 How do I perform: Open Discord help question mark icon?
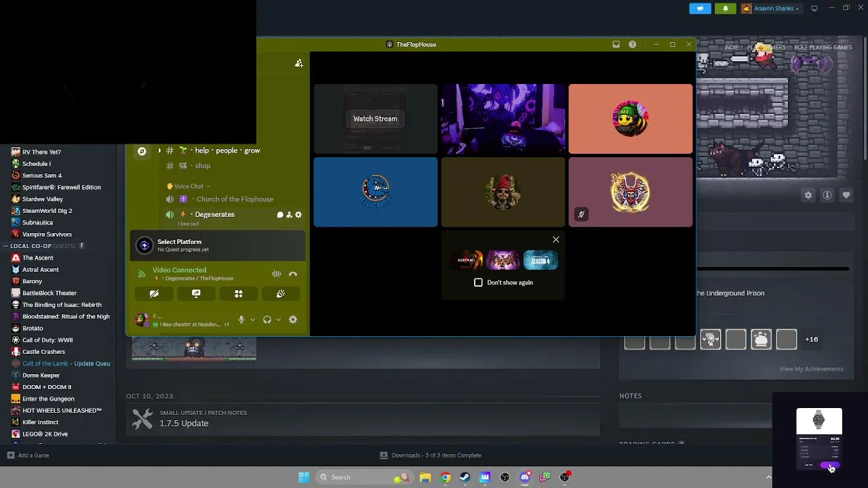pos(632,45)
